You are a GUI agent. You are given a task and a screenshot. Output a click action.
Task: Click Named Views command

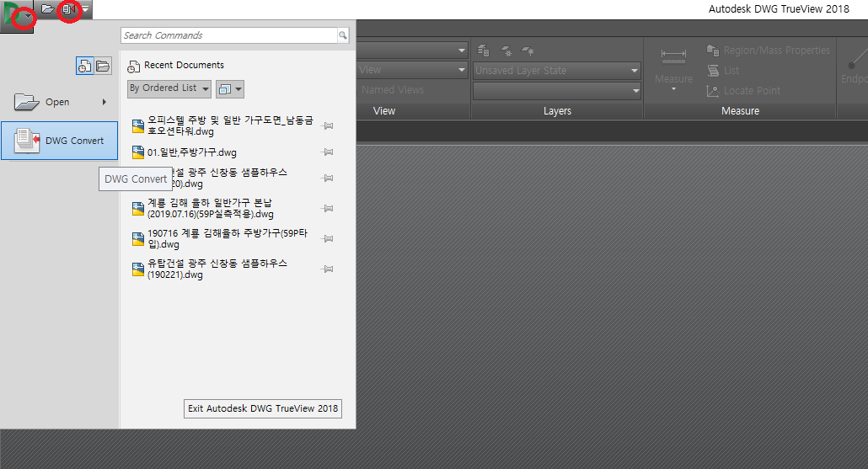pyautogui.click(x=393, y=89)
